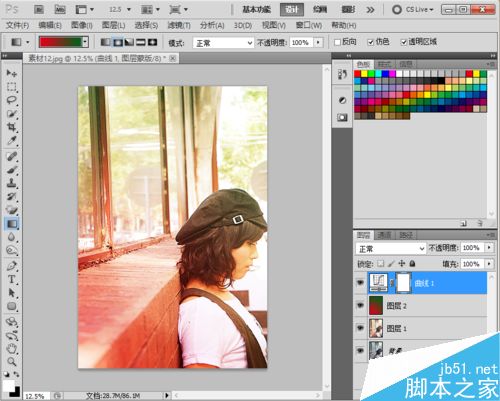
Task: Choose the Horizontal Type tool
Action: 12,279
